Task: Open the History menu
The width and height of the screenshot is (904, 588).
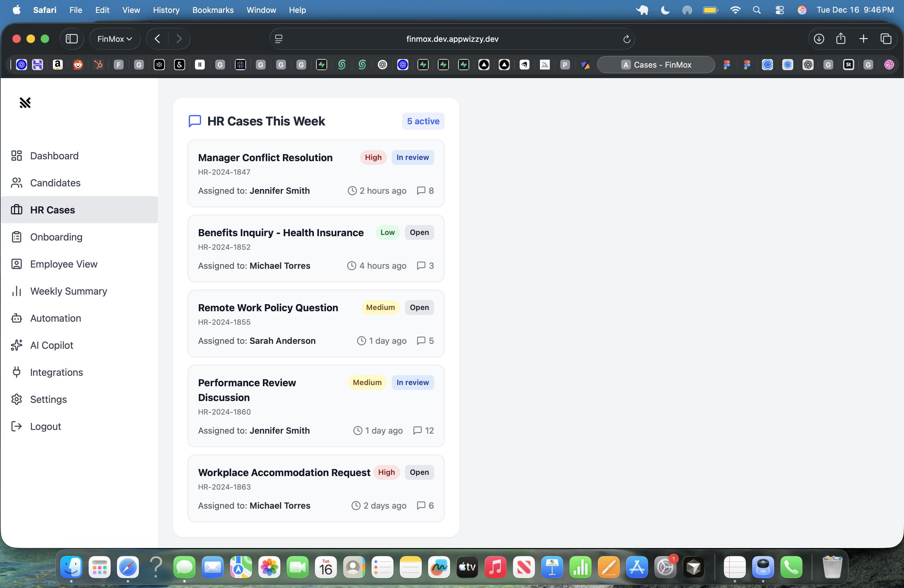Action: [166, 10]
